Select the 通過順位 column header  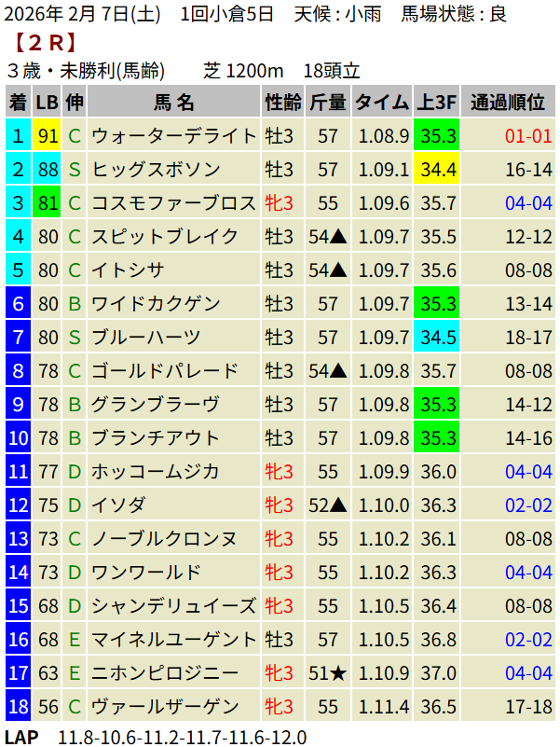tap(509, 103)
